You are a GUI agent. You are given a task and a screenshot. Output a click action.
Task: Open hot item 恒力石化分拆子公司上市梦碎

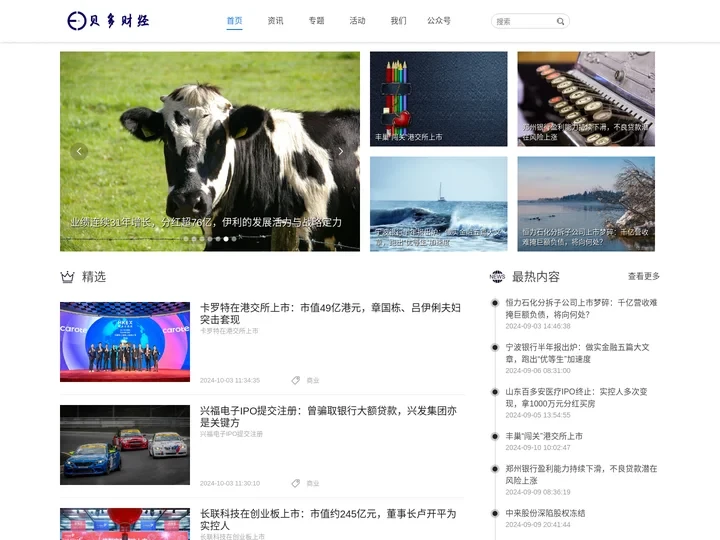tap(581, 309)
